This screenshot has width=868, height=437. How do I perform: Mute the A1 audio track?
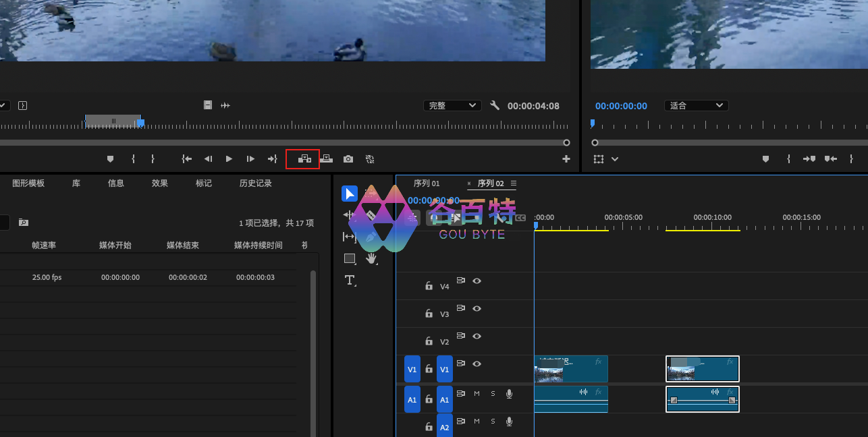click(x=477, y=394)
